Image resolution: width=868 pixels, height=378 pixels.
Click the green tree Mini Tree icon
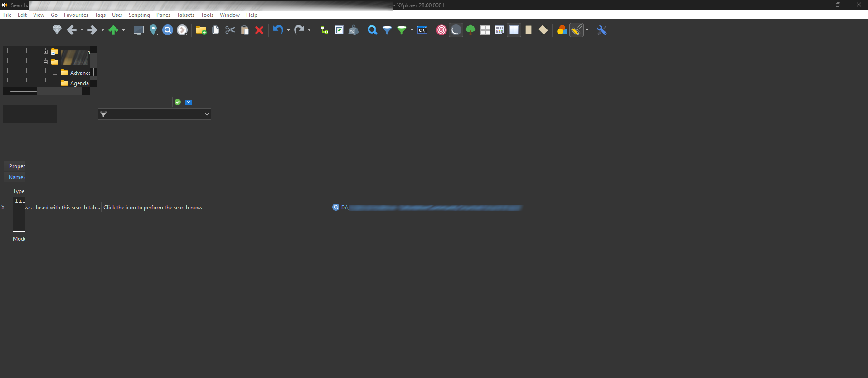pyautogui.click(x=470, y=30)
